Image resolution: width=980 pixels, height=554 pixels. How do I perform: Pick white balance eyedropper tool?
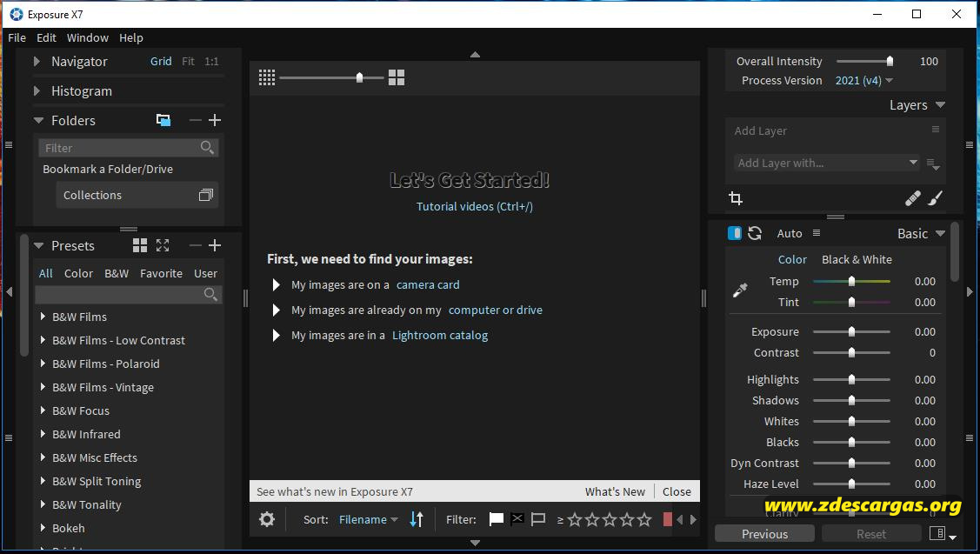coord(740,290)
